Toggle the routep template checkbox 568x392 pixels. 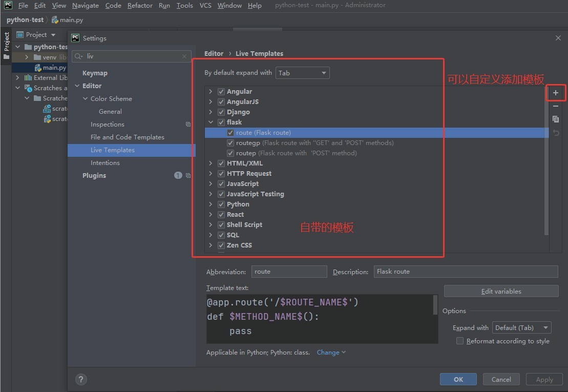(230, 153)
